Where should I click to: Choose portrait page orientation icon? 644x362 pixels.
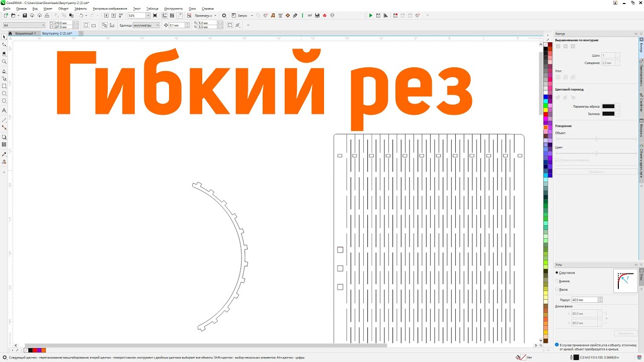point(86,25)
